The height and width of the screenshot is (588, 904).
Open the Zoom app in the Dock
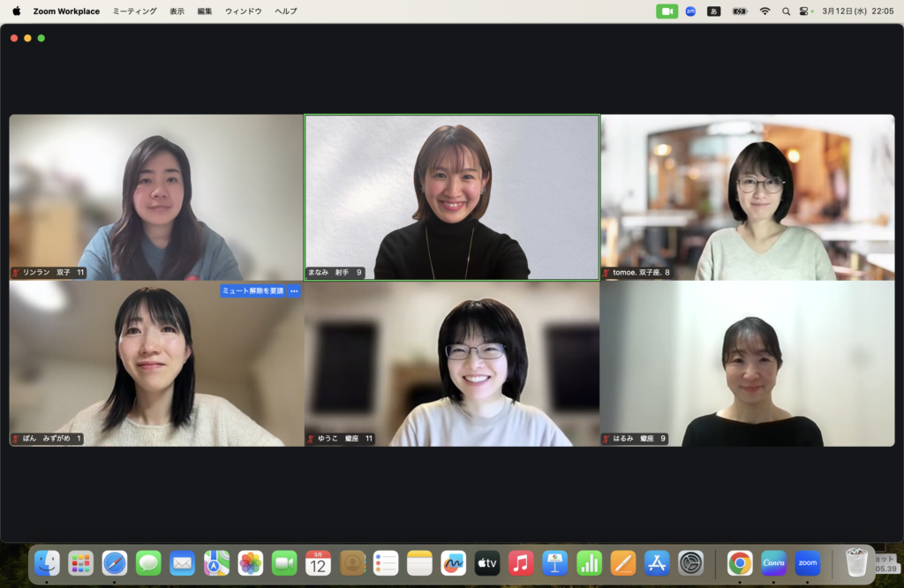(x=807, y=562)
